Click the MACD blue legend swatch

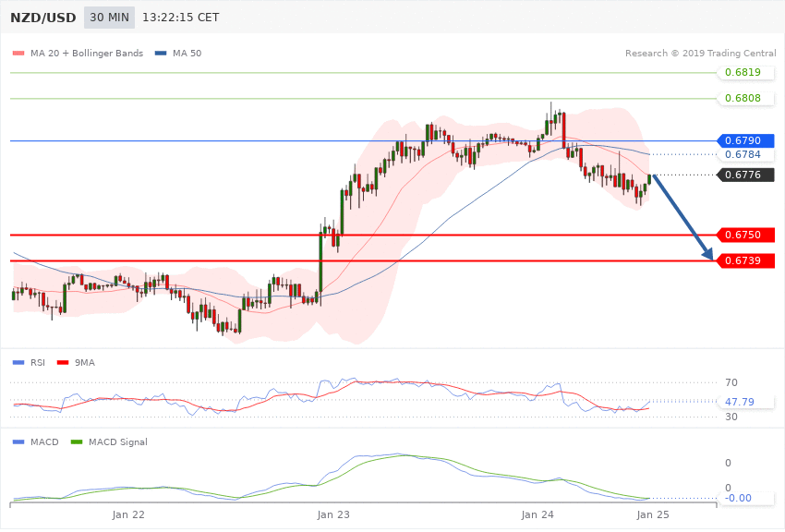(18, 442)
